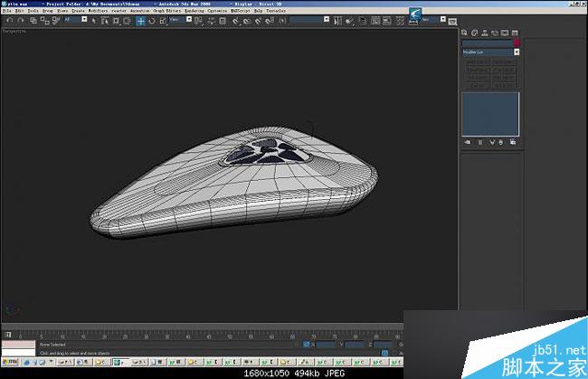Open the Utilities command panel tab
588x379 pixels.
tap(516, 33)
